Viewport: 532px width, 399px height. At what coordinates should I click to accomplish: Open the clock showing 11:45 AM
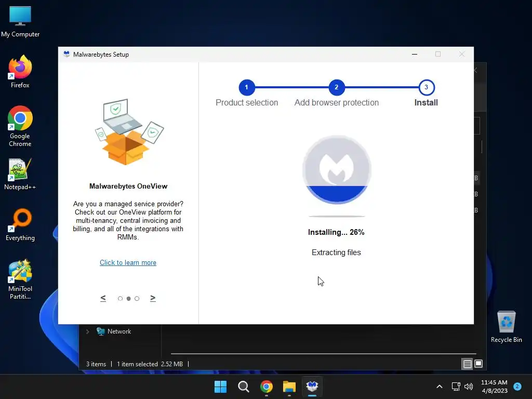(x=494, y=387)
